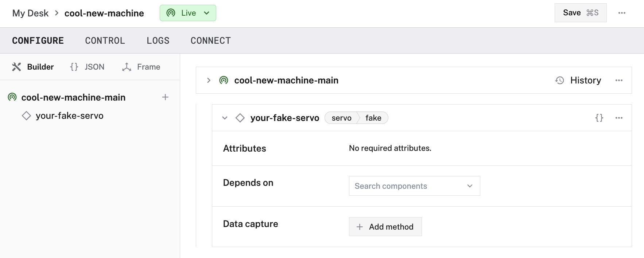
Task: Switch to JSON view mode
Action: 88,67
